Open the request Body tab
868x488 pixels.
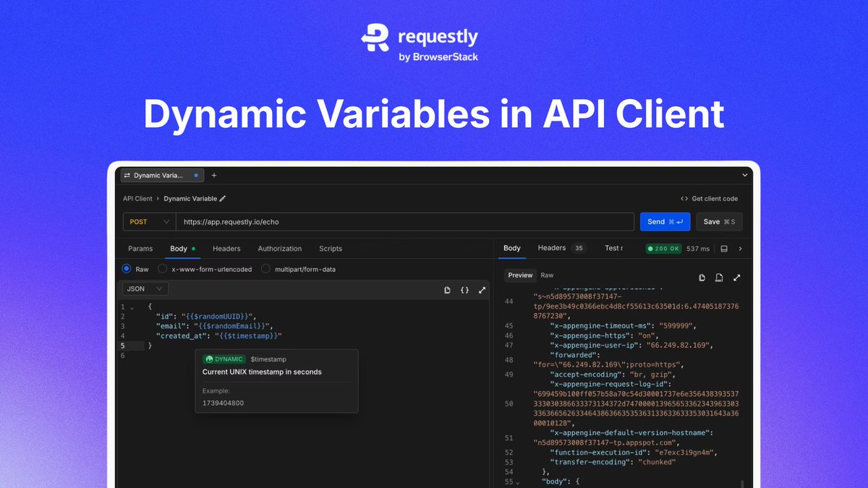(183, 249)
